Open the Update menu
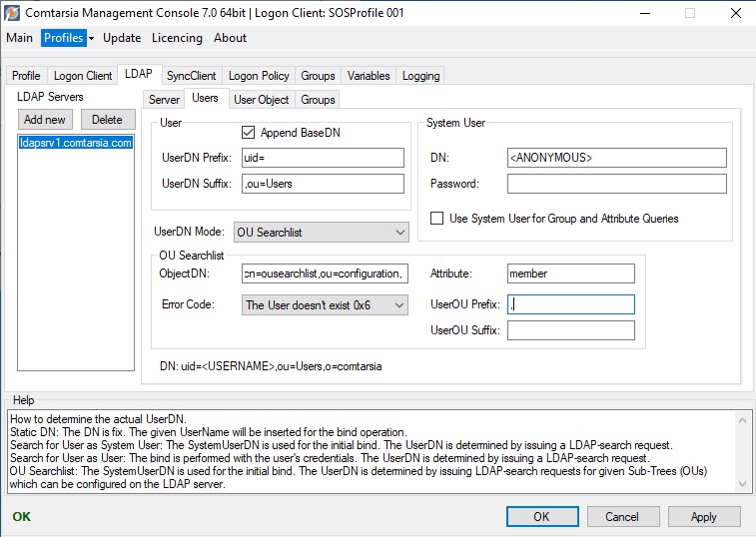756x537 pixels. coord(122,38)
